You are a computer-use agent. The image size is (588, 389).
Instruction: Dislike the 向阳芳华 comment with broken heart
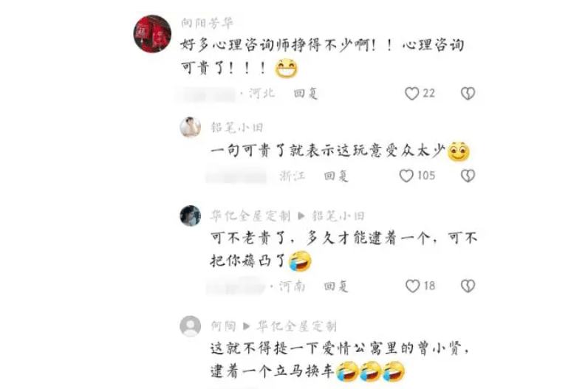[x=468, y=93]
